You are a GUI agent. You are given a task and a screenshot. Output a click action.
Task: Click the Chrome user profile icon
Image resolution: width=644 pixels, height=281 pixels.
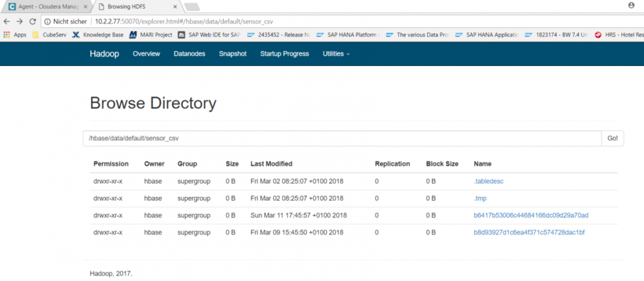click(631, 6)
